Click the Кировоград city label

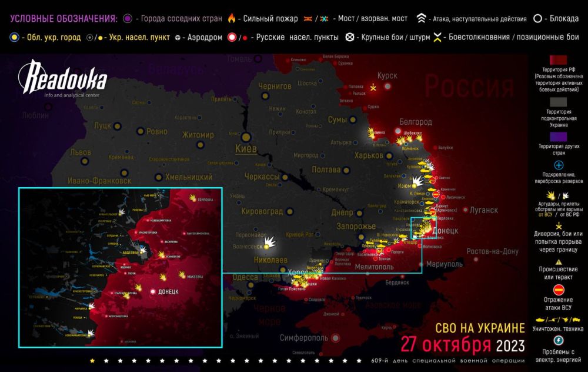[262, 211]
